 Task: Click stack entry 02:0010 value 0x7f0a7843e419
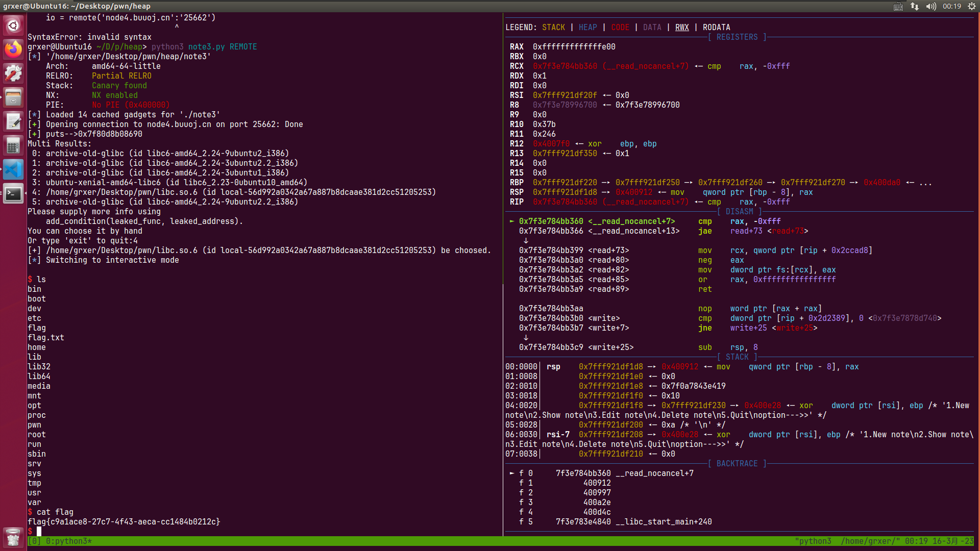pos(693,386)
